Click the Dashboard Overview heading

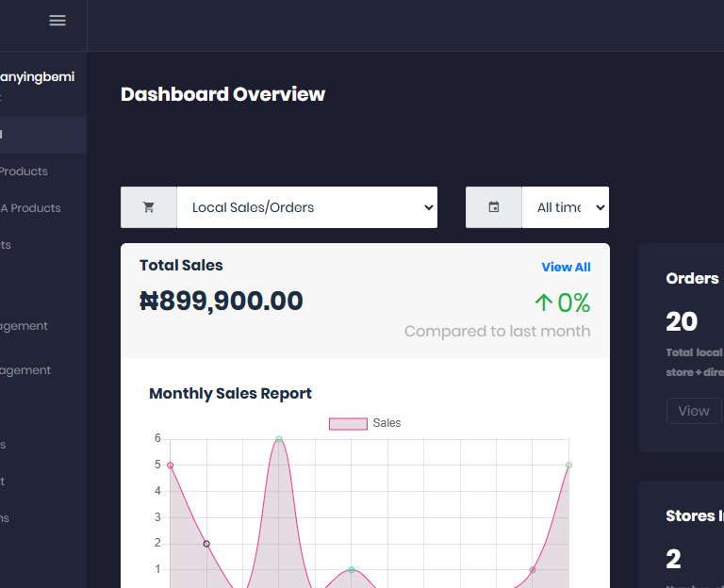pyautogui.click(x=222, y=94)
